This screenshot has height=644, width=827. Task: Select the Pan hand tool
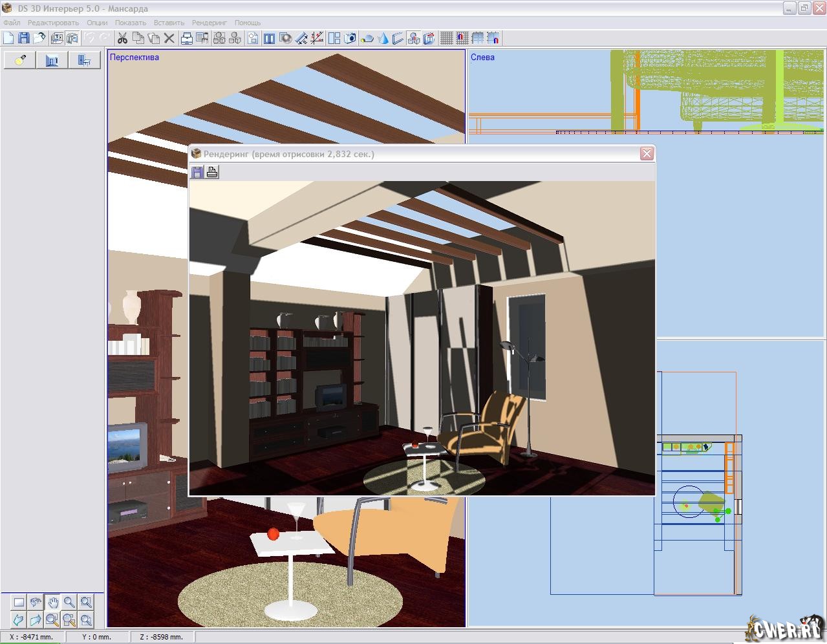pyautogui.click(x=52, y=602)
